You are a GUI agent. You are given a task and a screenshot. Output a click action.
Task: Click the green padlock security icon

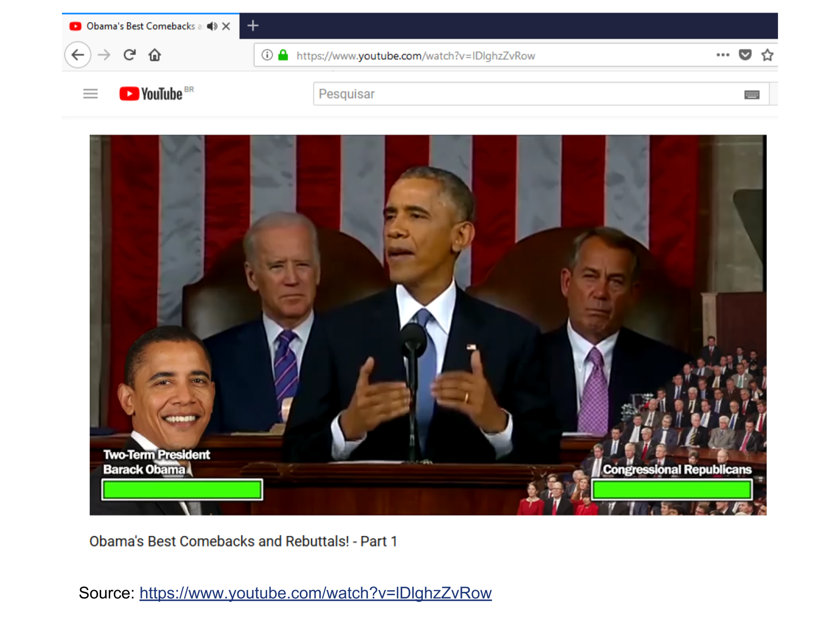(283, 55)
